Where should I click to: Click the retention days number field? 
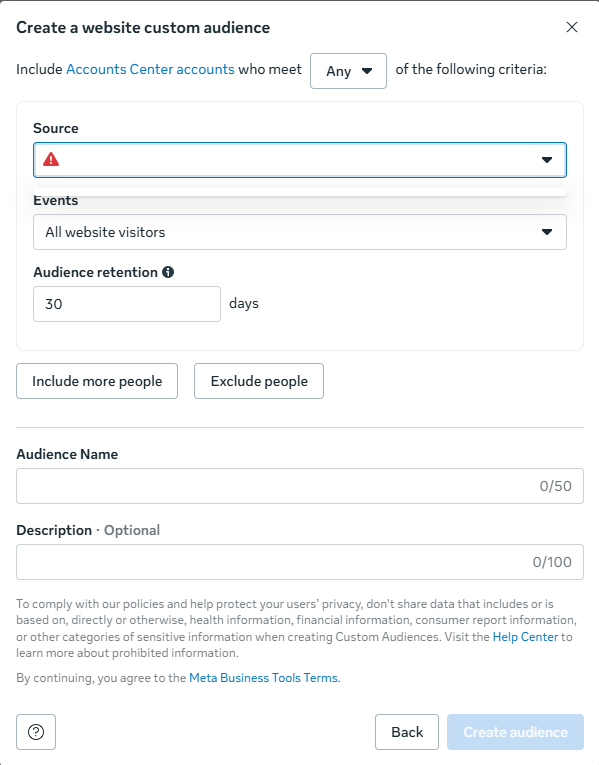127,304
